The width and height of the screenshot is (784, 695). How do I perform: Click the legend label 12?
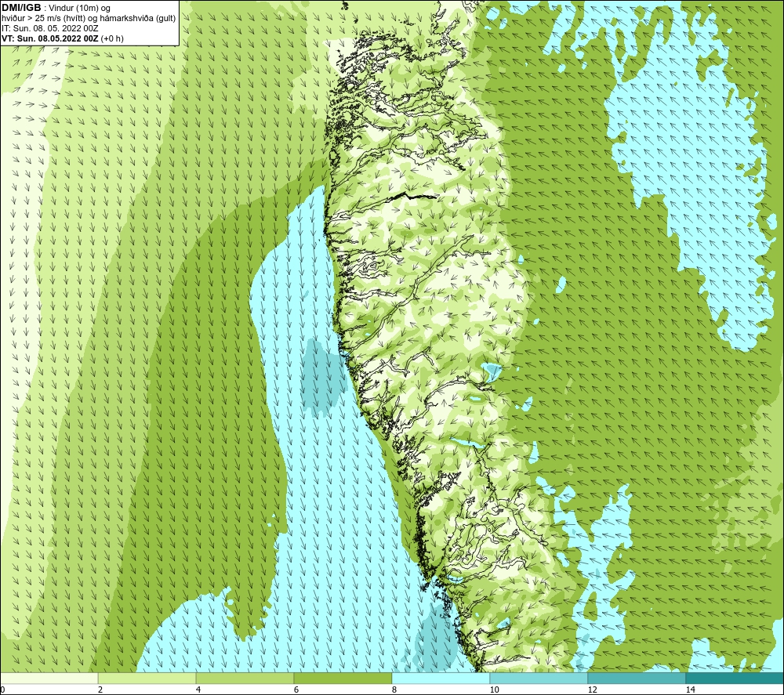coord(592,690)
